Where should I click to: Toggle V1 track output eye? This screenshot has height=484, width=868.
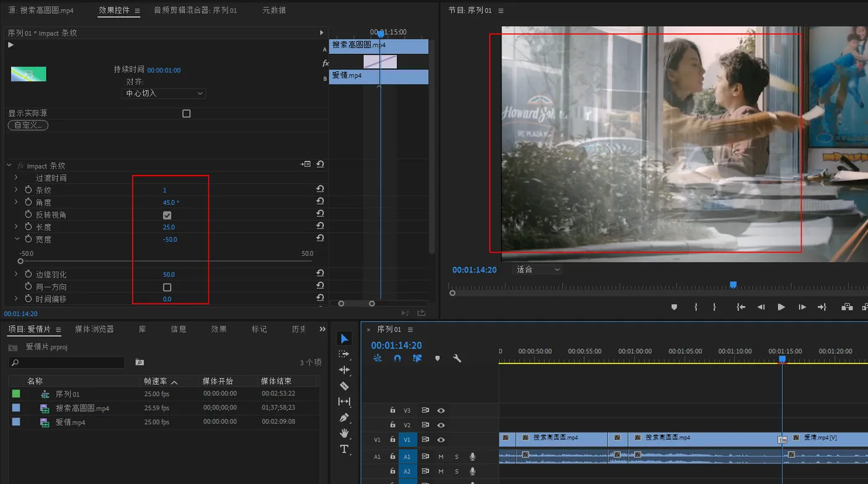(441, 439)
